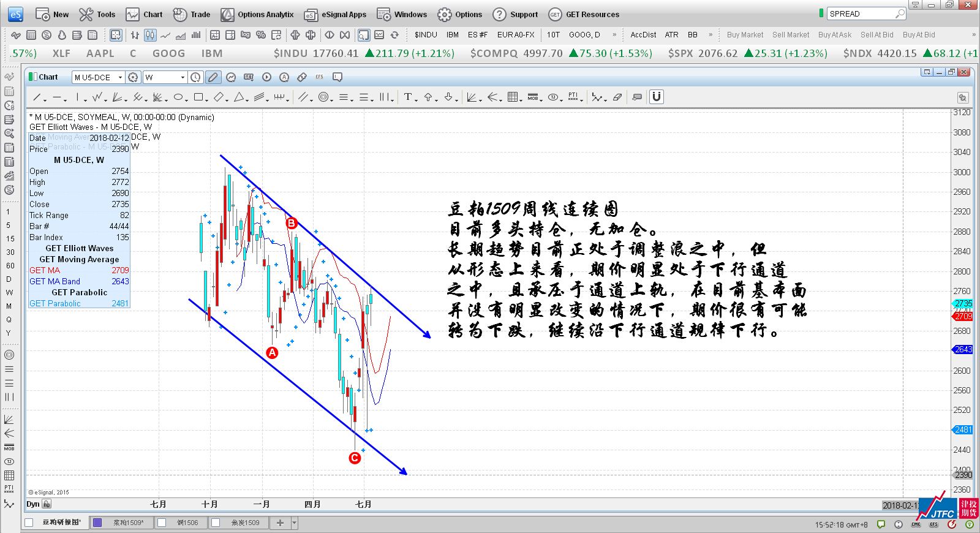The image size is (980, 533).
Task: Switch chart to histogram type
Action: point(196,35)
